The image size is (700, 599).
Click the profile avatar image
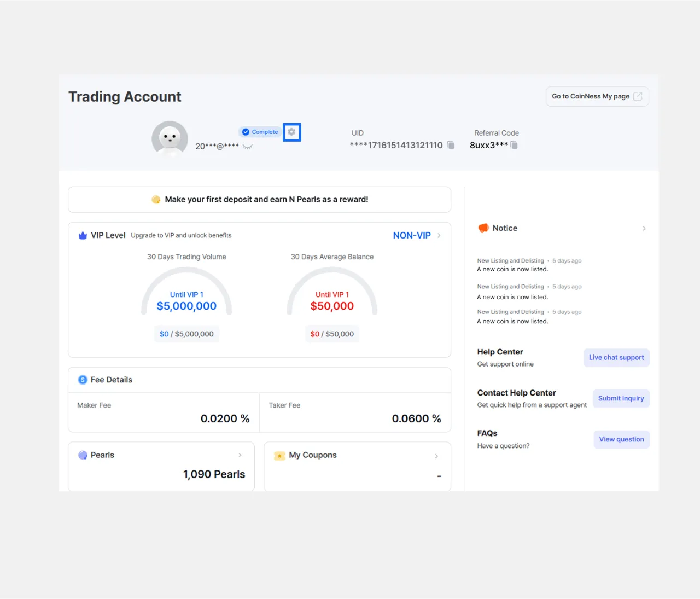point(170,138)
